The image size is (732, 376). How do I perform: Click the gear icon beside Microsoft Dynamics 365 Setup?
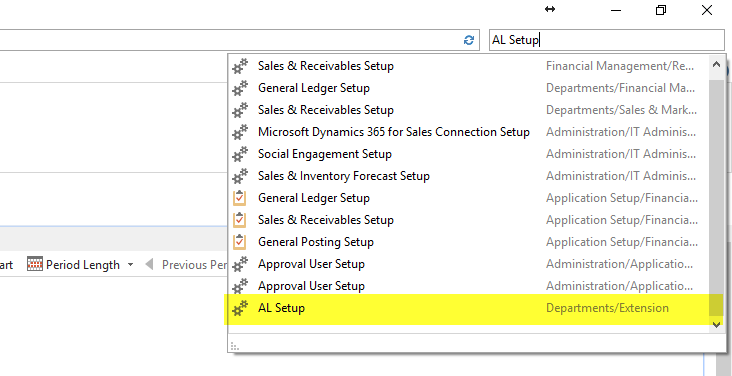click(x=240, y=132)
